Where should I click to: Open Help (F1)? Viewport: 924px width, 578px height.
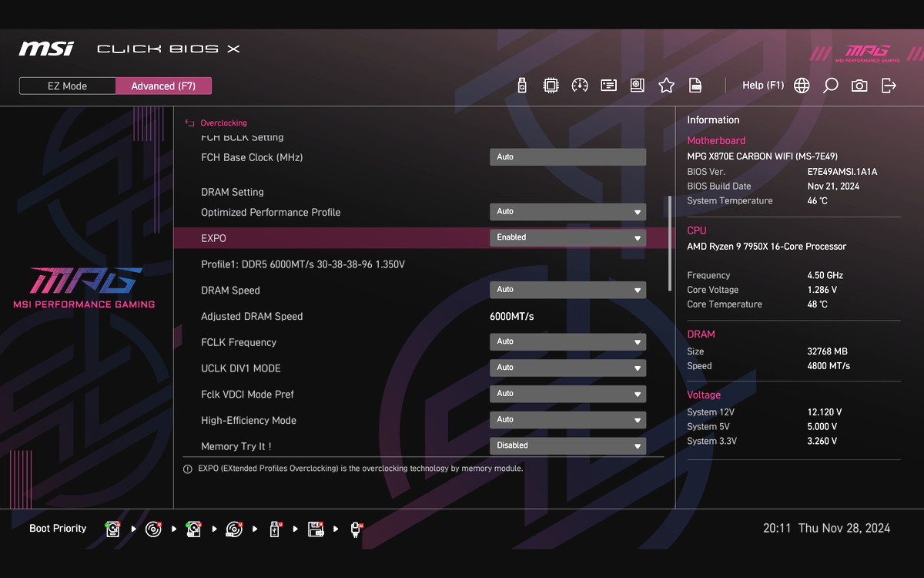pyautogui.click(x=763, y=86)
